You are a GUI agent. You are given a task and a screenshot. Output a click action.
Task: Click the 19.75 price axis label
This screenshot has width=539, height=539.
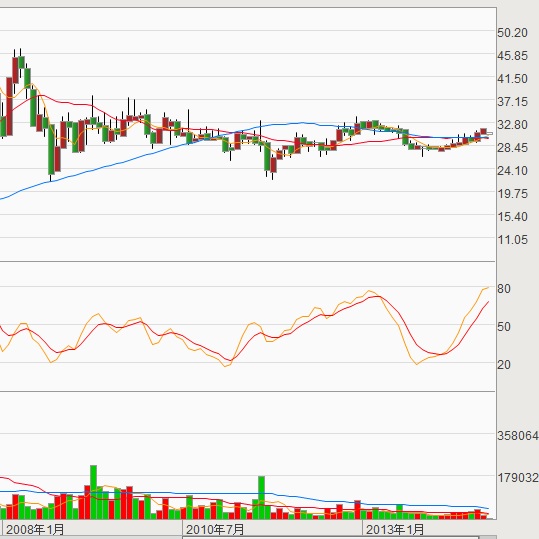(512, 194)
